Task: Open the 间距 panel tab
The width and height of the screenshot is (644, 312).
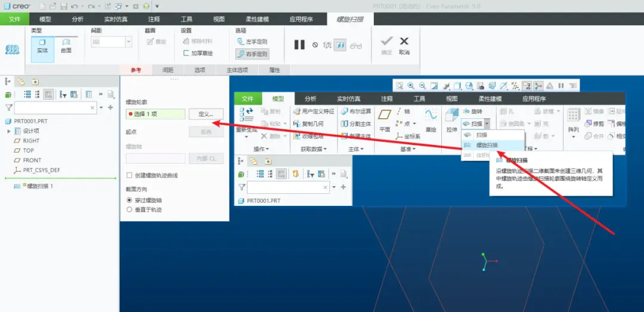Action: 168,70
